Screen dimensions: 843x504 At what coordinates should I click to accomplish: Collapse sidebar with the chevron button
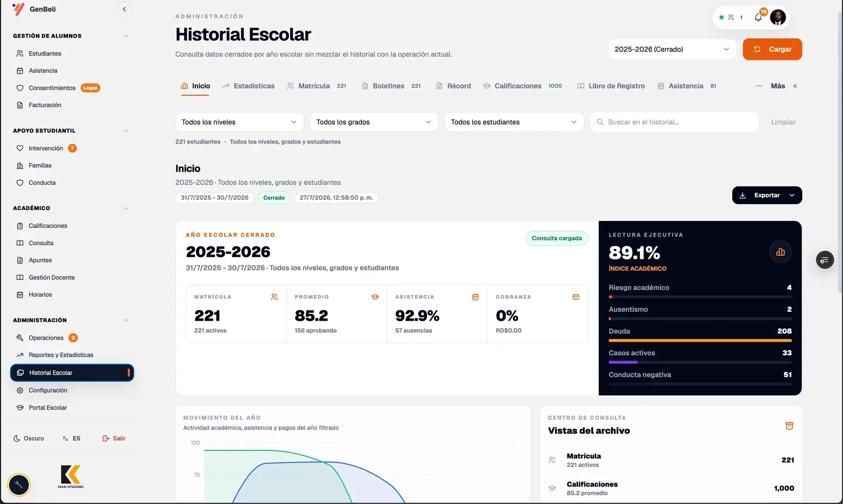(124, 9)
